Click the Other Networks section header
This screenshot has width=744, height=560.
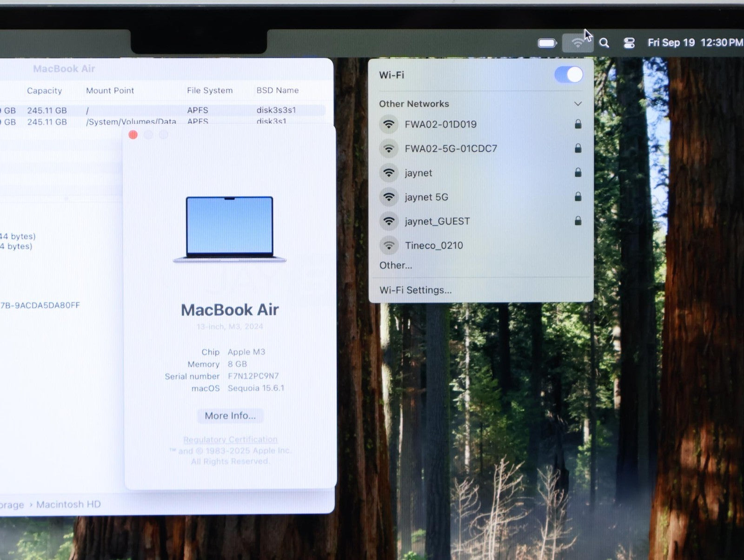pyautogui.click(x=414, y=104)
